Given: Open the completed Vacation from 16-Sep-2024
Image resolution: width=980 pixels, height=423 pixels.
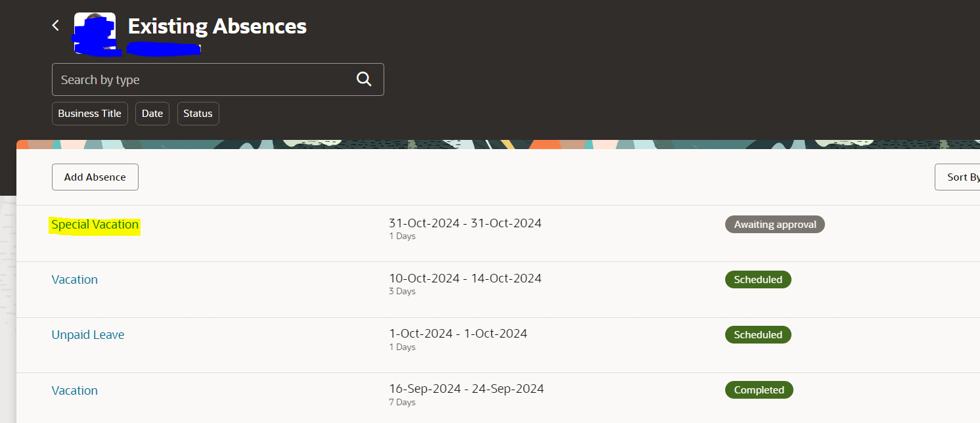Looking at the screenshot, I should pyautogui.click(x=74, y=390).
